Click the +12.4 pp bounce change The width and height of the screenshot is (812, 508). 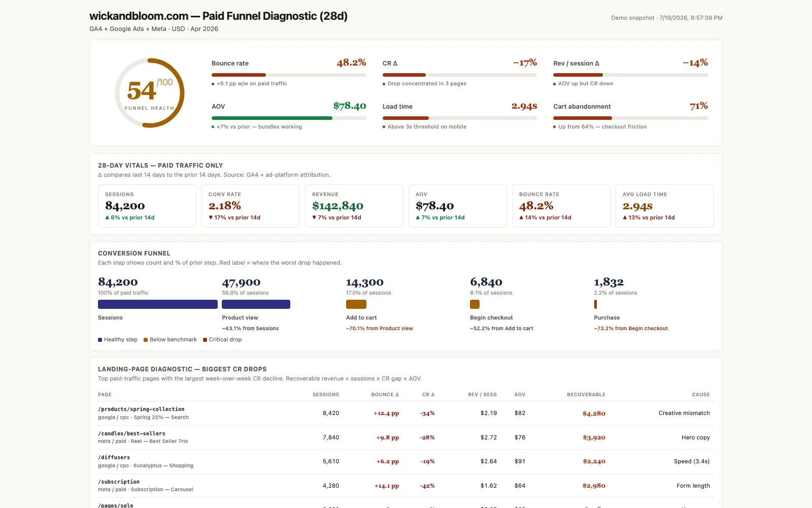point(386,414)
